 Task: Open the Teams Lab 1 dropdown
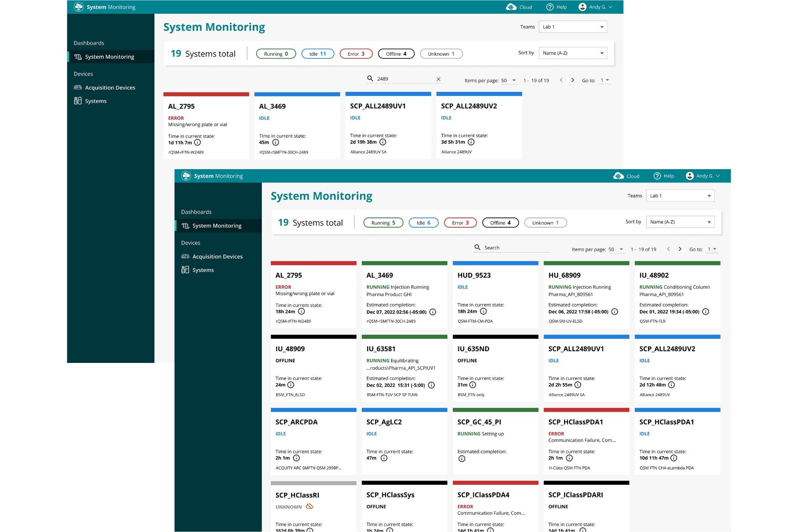click(680, 196)
